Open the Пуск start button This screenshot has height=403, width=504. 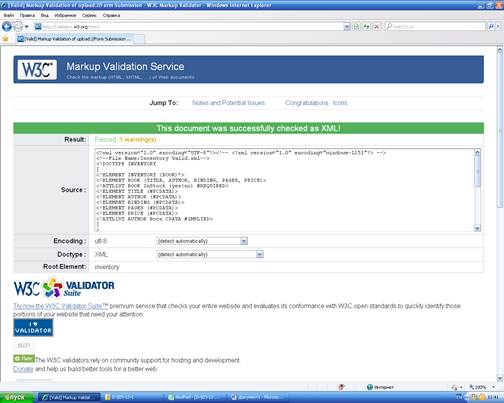tap(17, 397)
